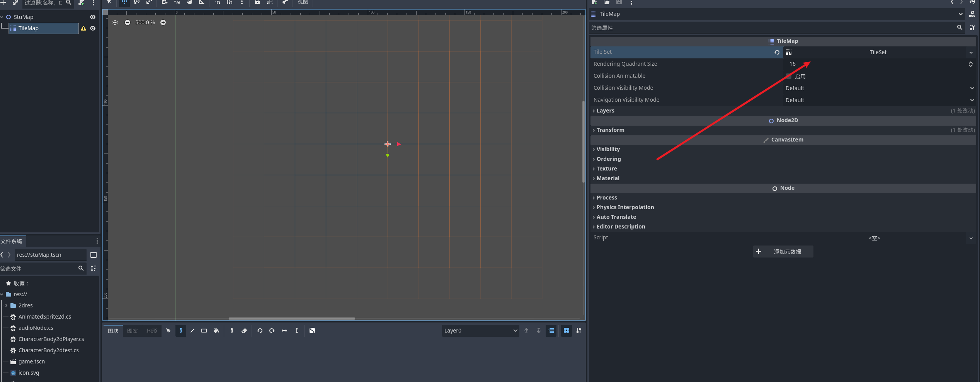Toggle visibility of TileMap node

[x=93, y=28]
